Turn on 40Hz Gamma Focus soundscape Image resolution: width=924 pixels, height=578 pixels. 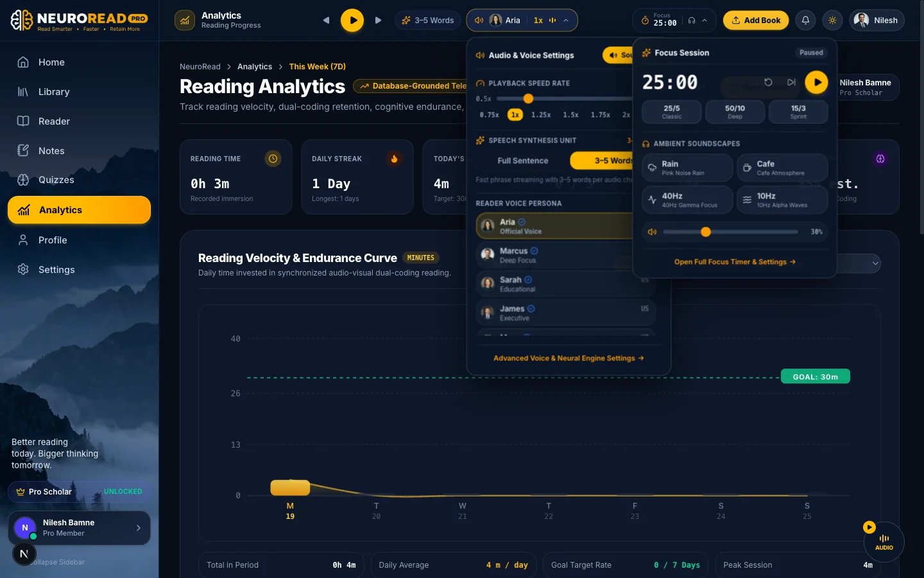point(687,200)
